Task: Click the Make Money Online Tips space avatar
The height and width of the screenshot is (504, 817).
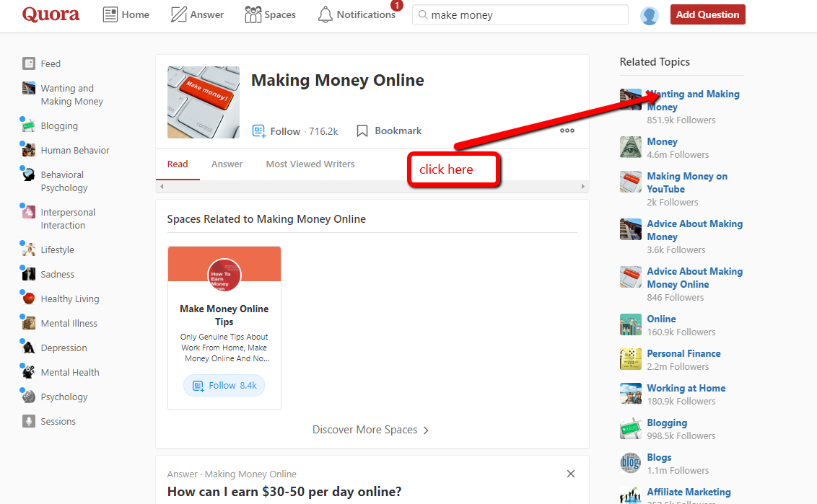Action: click(x=224, y=275)
